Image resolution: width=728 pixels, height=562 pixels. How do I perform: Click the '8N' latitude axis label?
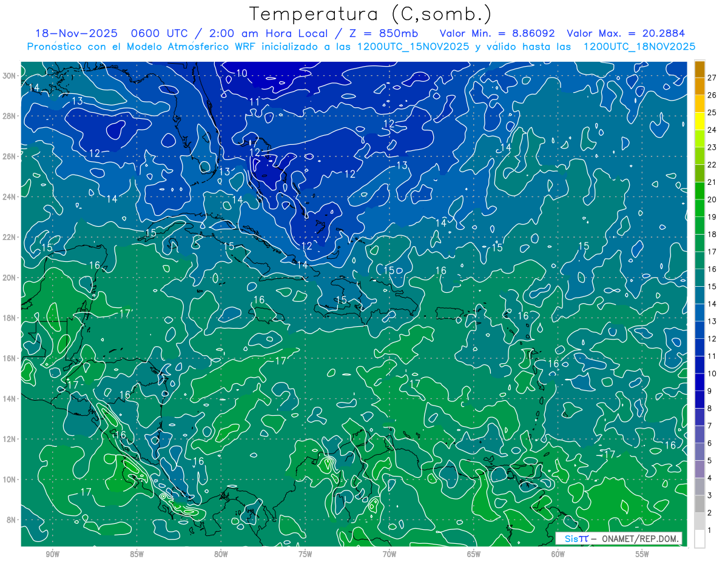coord(11,520)
